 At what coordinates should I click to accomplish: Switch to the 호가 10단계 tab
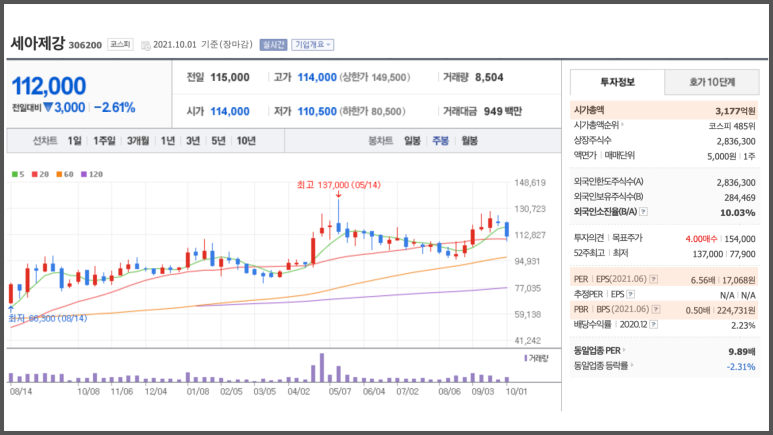coord(712,82)
